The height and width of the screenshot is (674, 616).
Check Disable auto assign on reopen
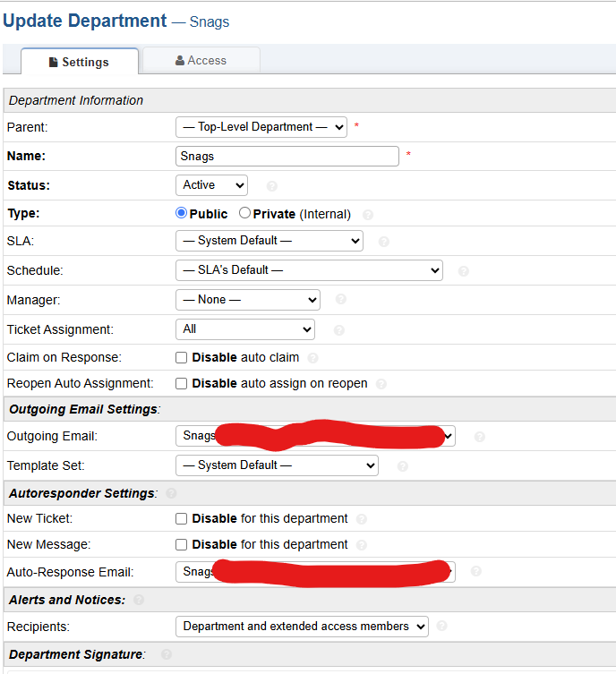point(182,383)
